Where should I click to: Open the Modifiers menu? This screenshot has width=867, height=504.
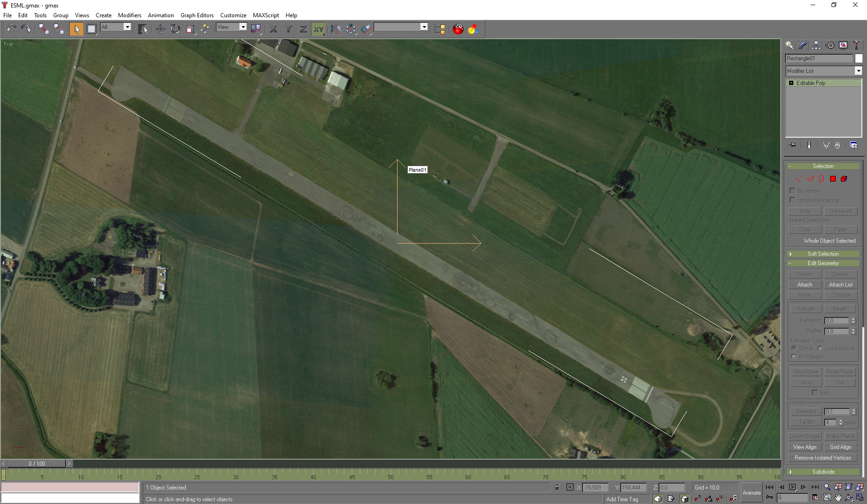[x=130, y=15]
